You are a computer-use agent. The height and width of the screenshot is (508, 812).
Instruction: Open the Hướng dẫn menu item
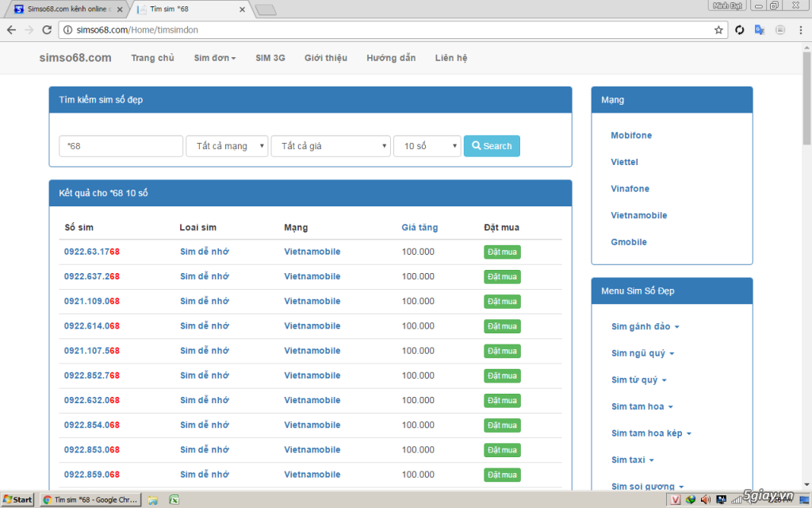coord(390,57)
